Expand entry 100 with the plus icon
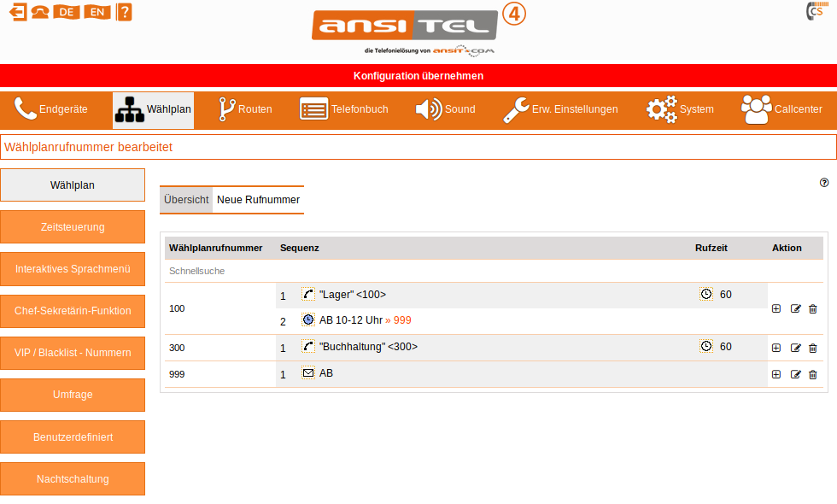The width and height of the screenshot is (837, 504). tap(776, 308)
